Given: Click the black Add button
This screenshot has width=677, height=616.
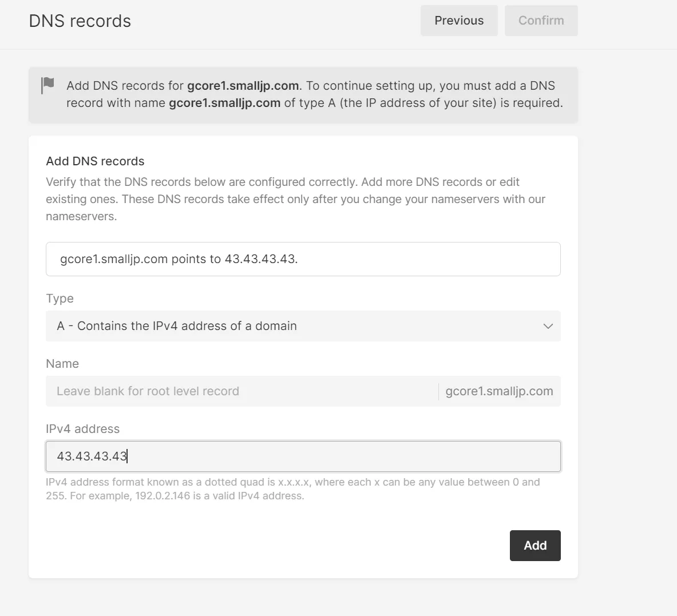Looking at the screenshot, I should (535, 546).
